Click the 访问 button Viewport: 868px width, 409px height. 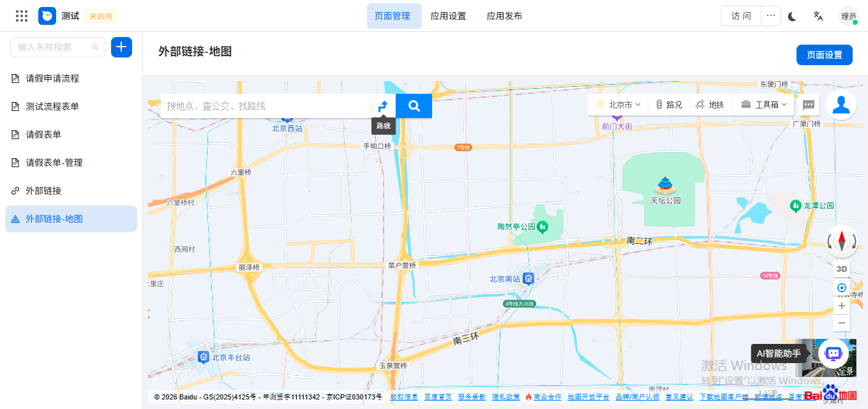741,16
